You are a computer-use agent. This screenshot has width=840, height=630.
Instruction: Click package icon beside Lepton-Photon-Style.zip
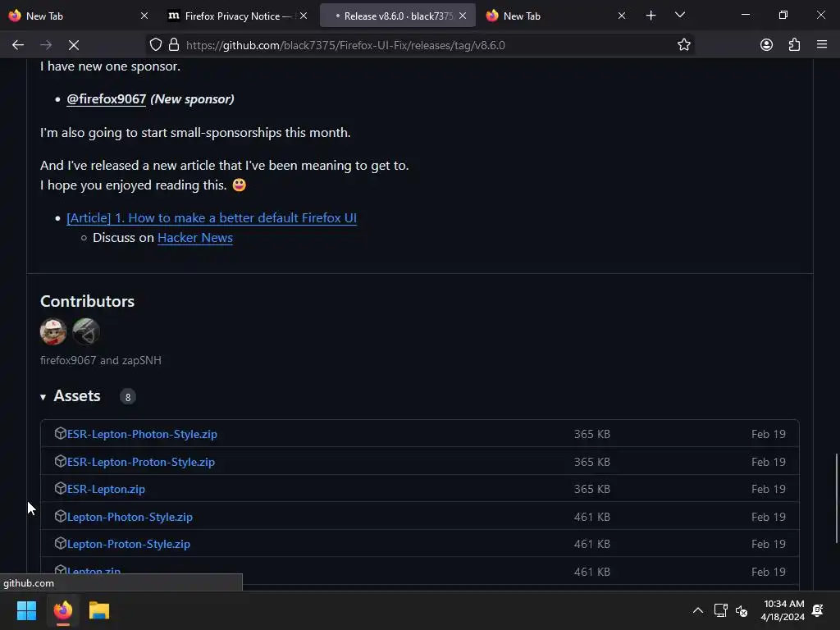point(60,516)
